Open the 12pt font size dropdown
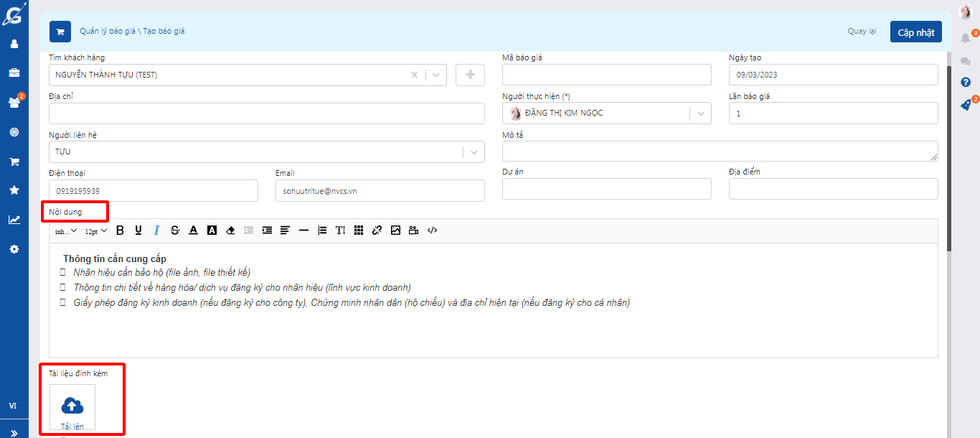Image resolution: width=980 pixels, height=438 pixels. (96, 231)
